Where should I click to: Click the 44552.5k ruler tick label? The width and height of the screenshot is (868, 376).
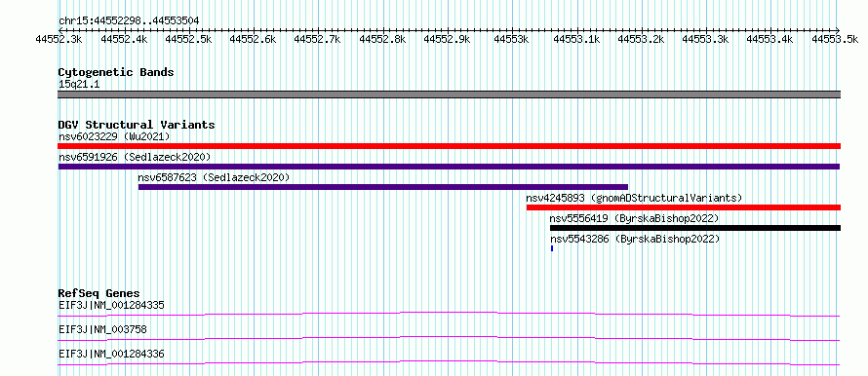coord(188,39)
